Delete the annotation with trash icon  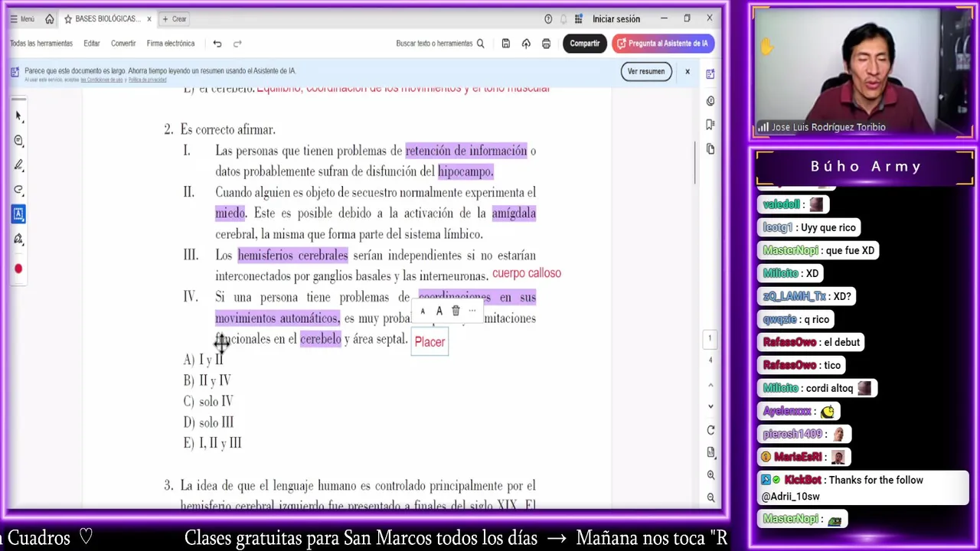[456, 311]
